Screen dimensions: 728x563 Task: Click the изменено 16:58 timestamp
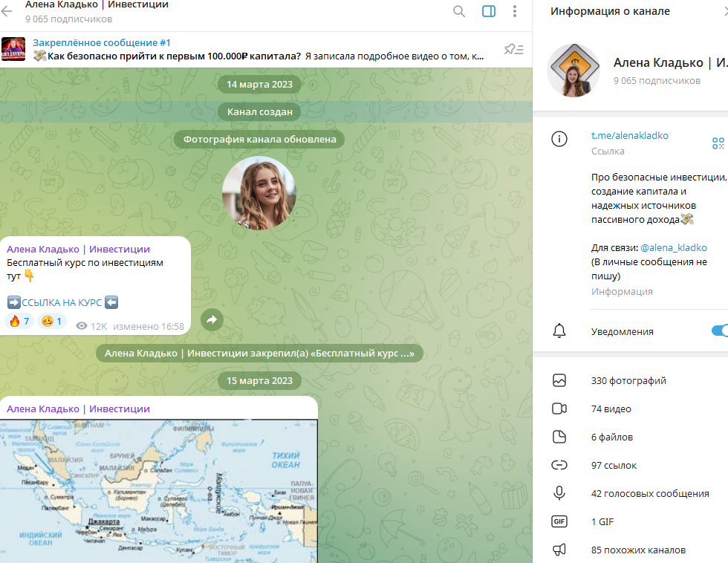click(149, 326)
